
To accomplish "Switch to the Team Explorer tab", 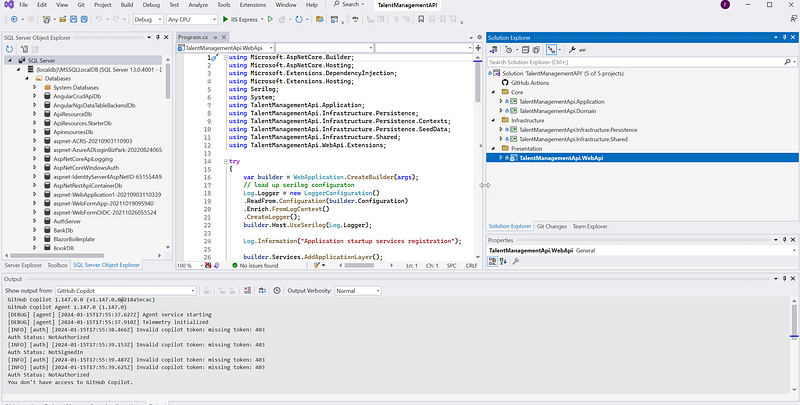I will coord(590,226).
